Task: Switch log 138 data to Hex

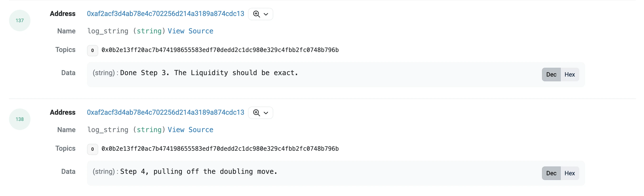Action: 570,173
